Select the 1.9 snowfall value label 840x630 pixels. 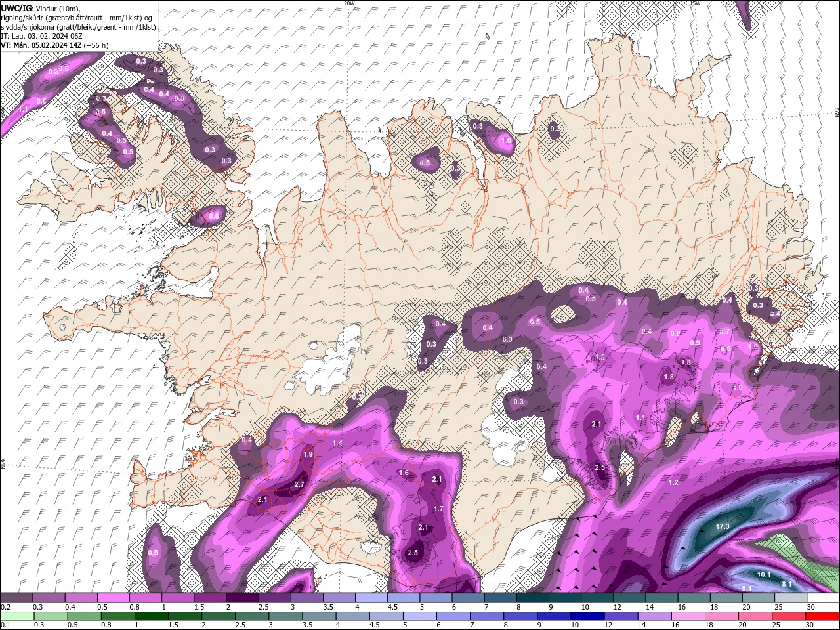(x=308, y=454)
